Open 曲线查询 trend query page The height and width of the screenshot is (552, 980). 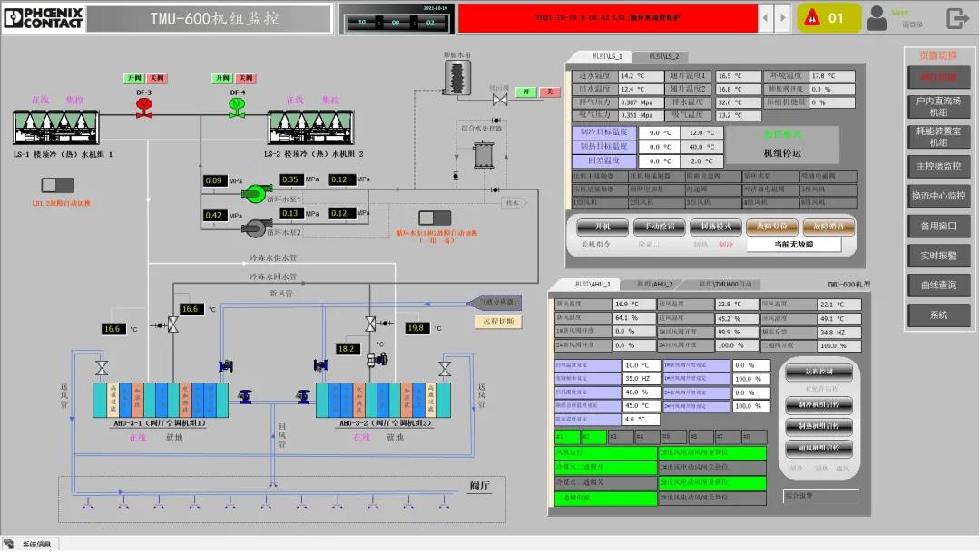[x=938, y=284]
